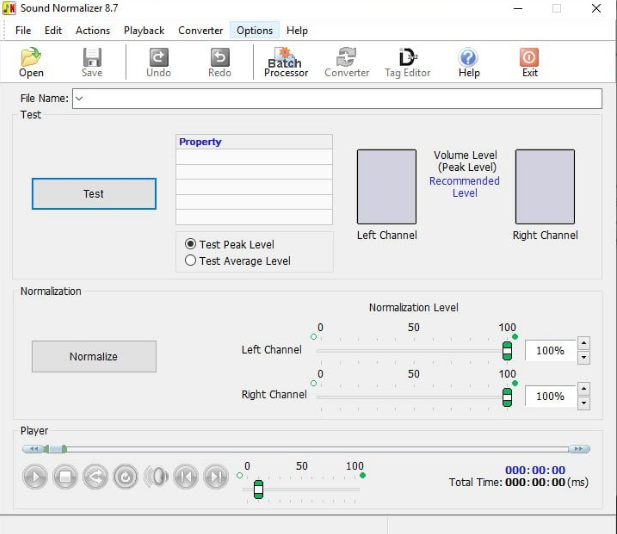This screenshot has height=534, width=617.
Task: Decrease Right Channel percentage with down arrow
Action: [x=584, y=403]
